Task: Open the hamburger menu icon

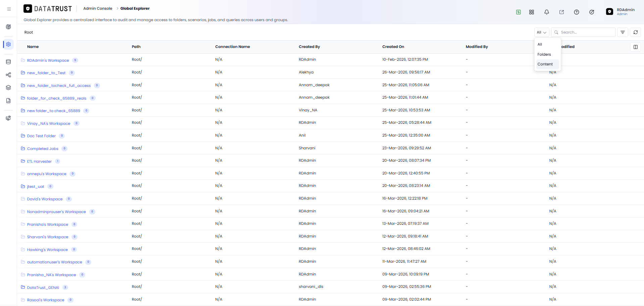Action: coord(9,9)
